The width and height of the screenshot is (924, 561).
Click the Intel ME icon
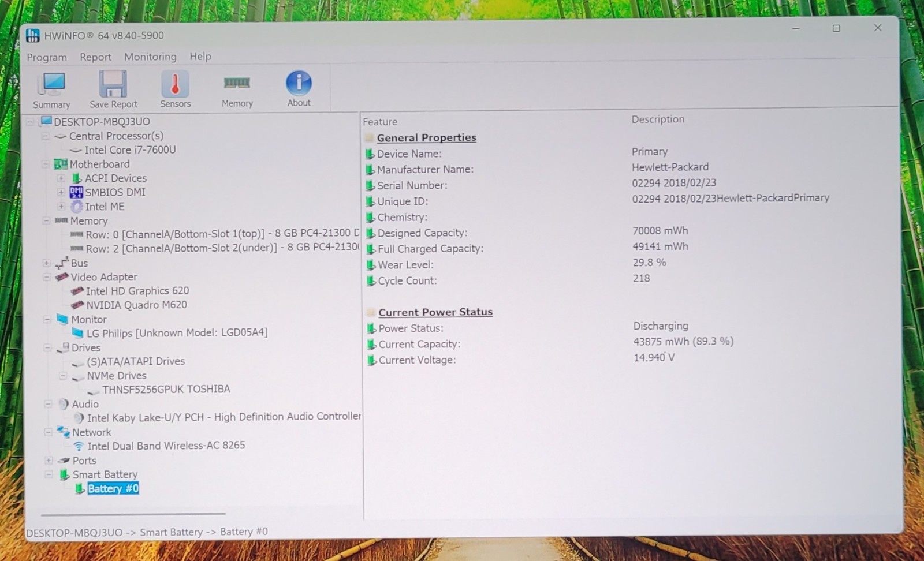coord(77,207)
